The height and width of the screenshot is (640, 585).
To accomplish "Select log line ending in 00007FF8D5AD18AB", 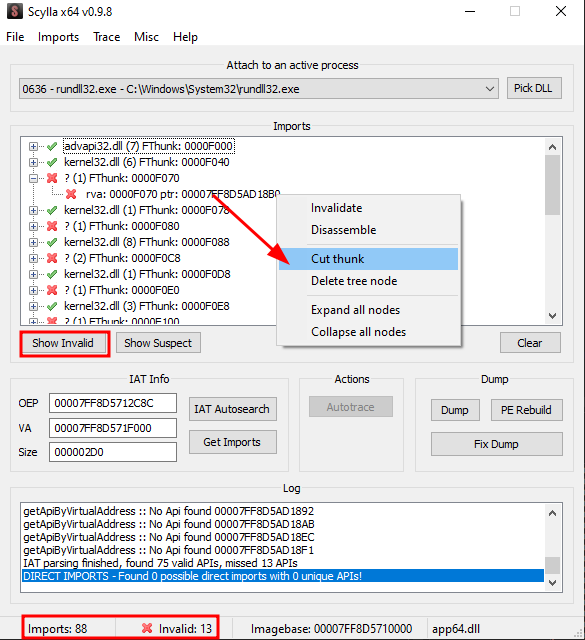I will tap(282, 524).
